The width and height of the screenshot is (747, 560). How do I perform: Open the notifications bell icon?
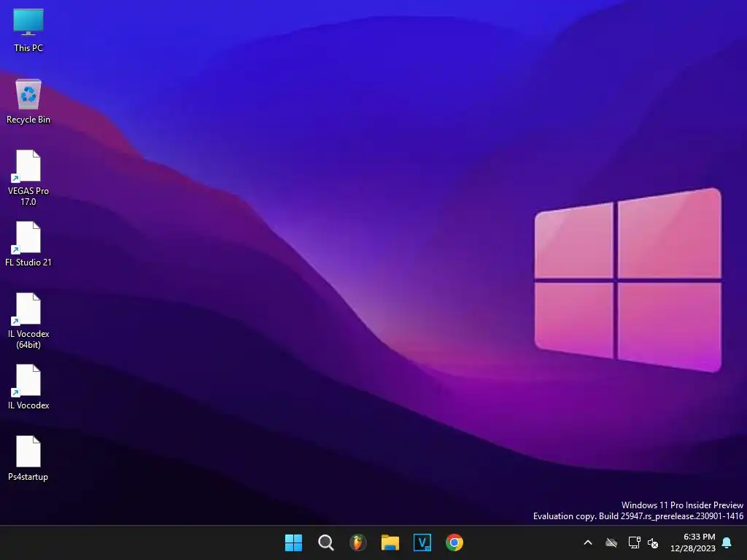click(727, 542)
